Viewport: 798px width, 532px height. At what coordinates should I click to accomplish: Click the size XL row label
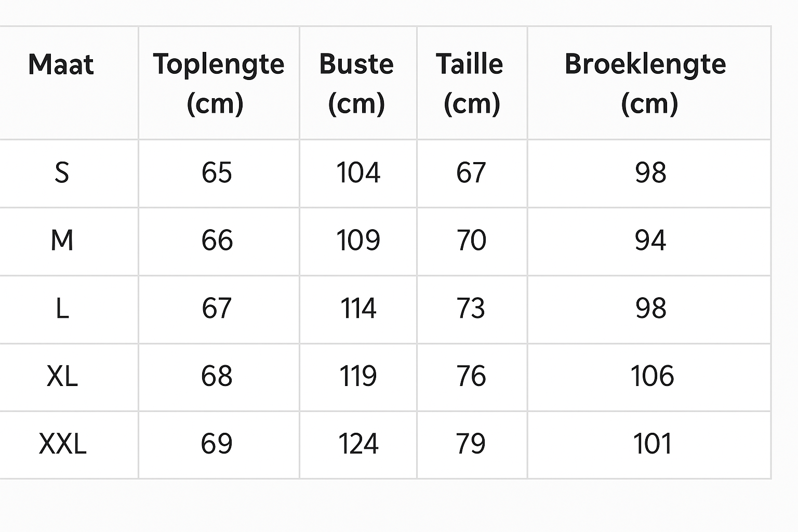(x=62, y=376)
